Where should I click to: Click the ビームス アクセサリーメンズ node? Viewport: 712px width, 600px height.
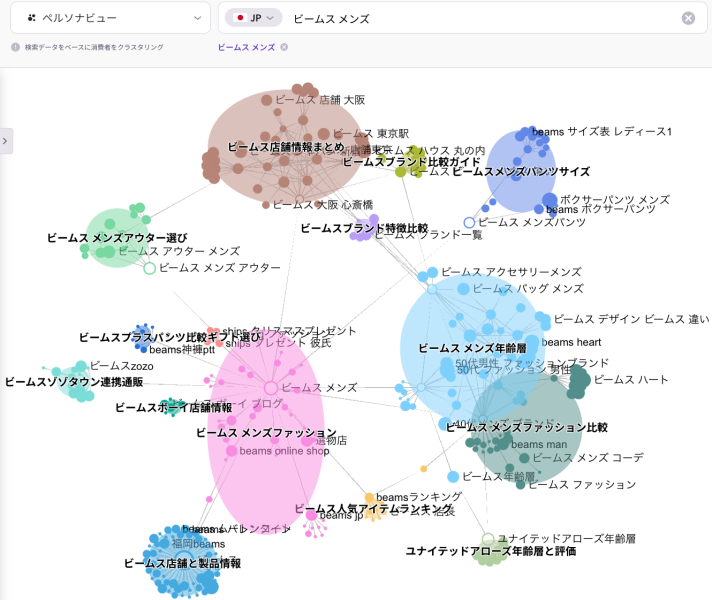[433, 272]
